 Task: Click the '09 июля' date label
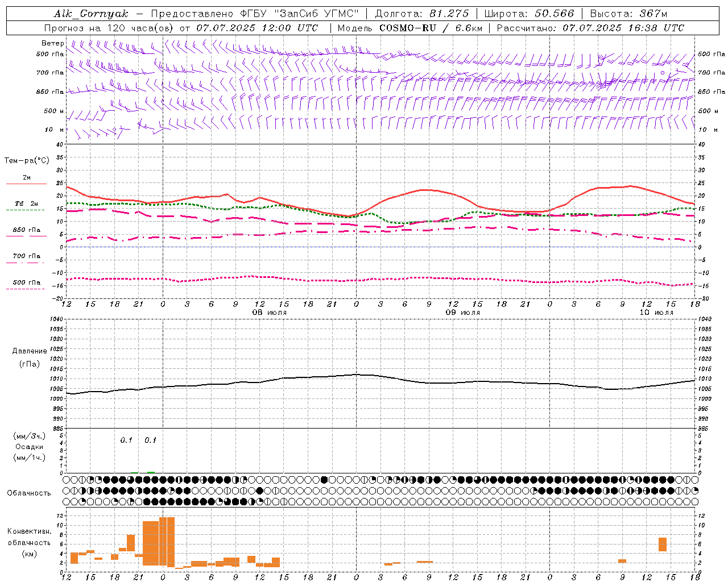pos(463,313)
